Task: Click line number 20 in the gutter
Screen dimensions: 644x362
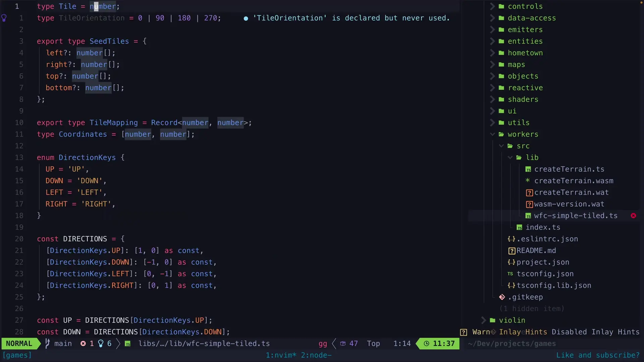Action: click(x=19, y=239)
